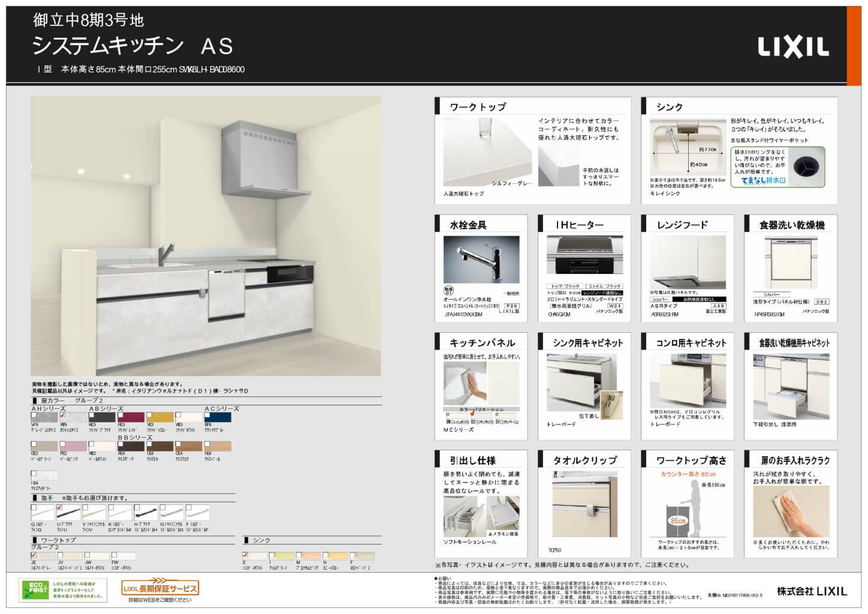Click the LIXIL長期保証サービス logo
Viewport: 868px width, 614px height.
(x=159, y=588)
